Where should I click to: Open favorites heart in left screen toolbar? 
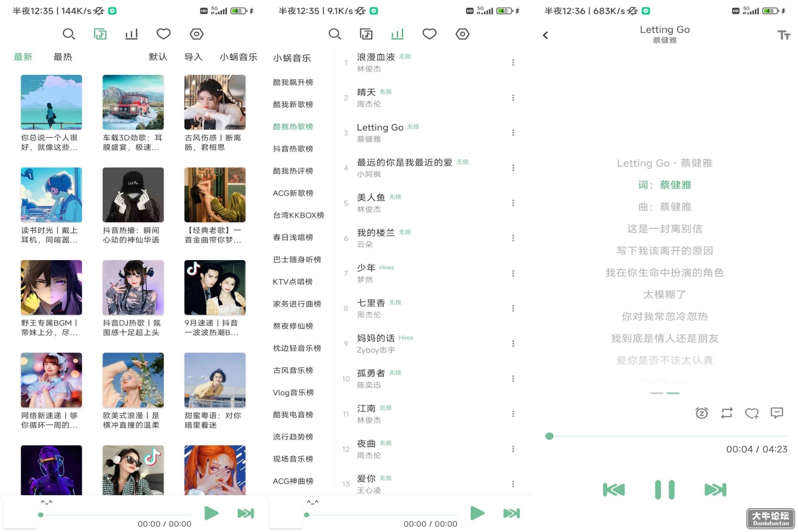163,34
